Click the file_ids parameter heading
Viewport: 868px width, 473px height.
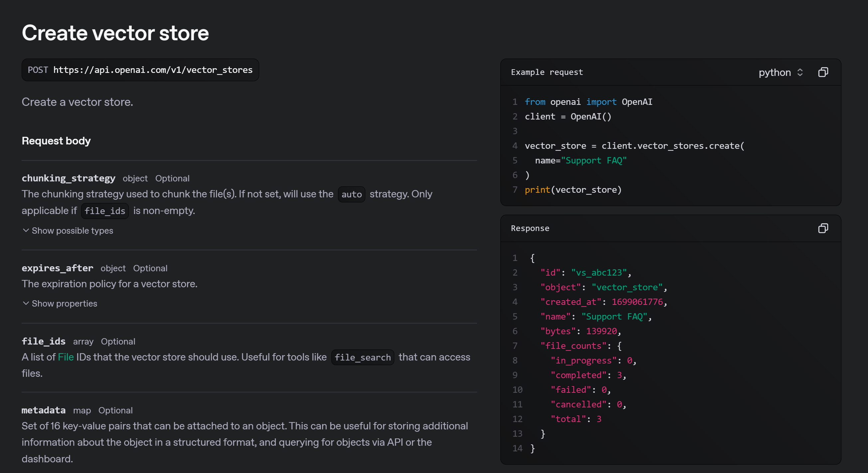(x=44, y=341)
